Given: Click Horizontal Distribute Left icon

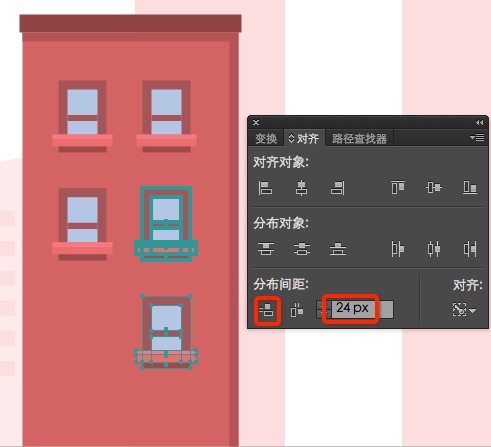Looking at the screenshot, I should point(398,249).
